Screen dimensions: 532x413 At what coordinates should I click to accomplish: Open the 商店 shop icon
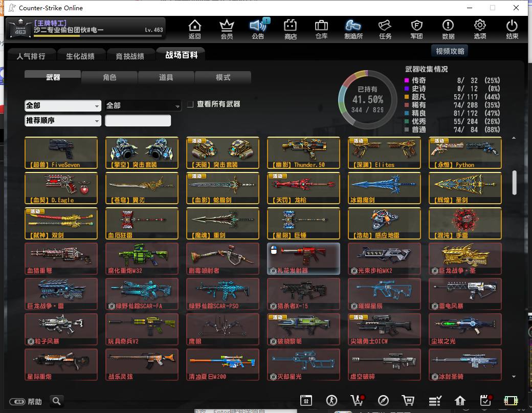pyautogui.click(x=291, y=29)
